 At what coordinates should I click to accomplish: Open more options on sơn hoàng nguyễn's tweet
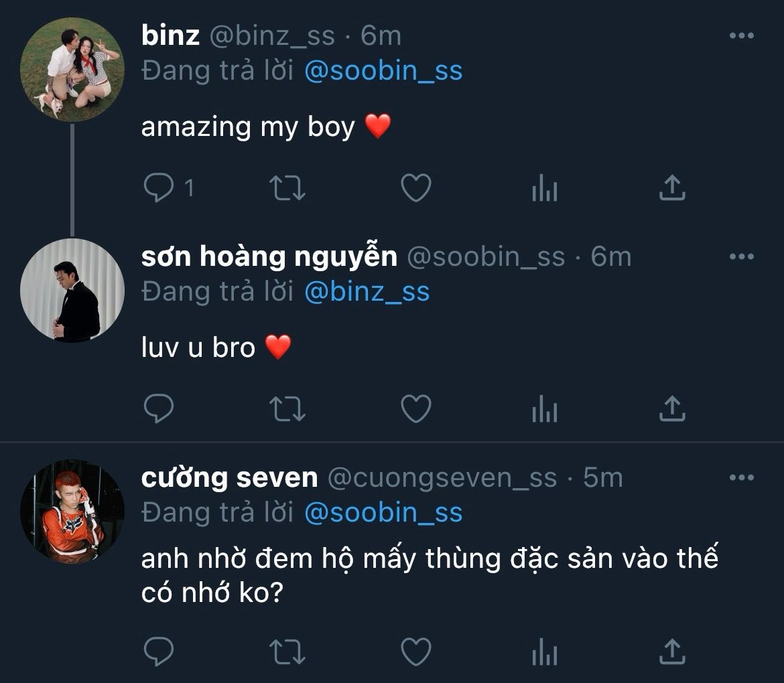click(741, 256)
